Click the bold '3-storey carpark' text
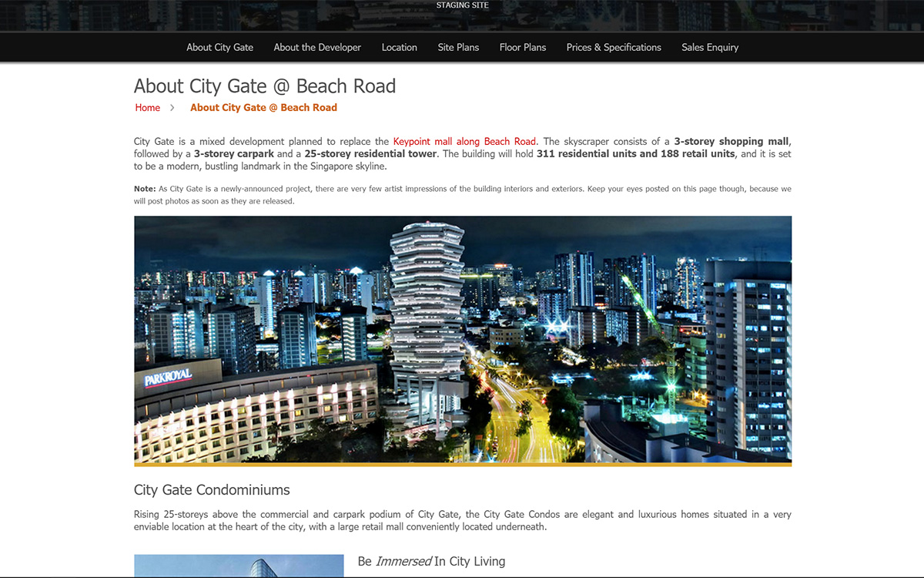924x578 pixels. click(234, 154)
